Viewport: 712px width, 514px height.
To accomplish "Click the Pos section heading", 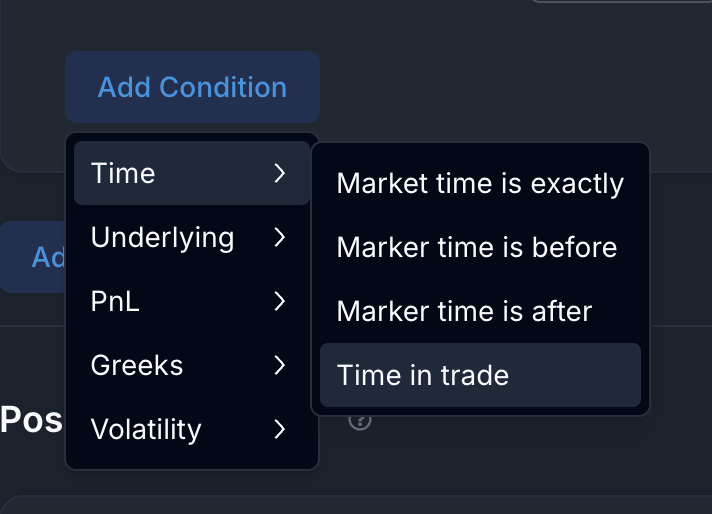I will pos(30,420).
